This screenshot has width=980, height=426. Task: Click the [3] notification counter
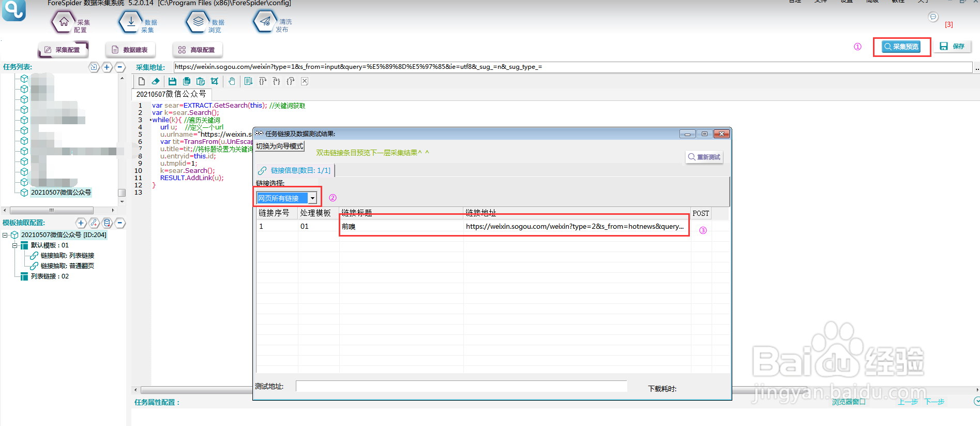[x=949, y=24]
